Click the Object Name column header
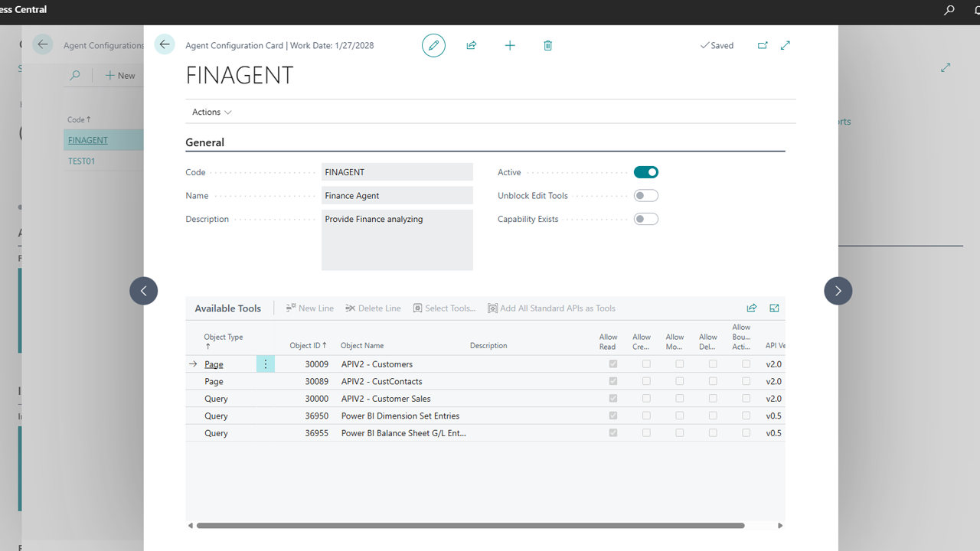This screenshot has width=980, height=551. click(x=362, y=346)
